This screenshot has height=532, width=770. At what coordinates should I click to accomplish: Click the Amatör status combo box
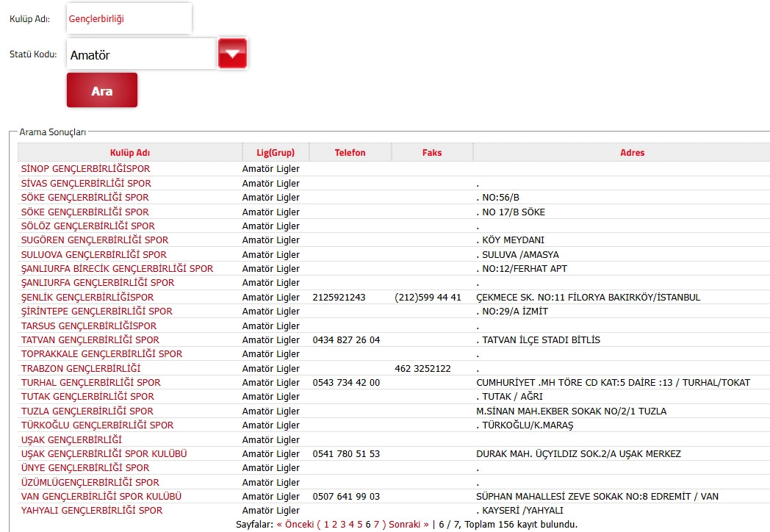click(x=141, y=55)
